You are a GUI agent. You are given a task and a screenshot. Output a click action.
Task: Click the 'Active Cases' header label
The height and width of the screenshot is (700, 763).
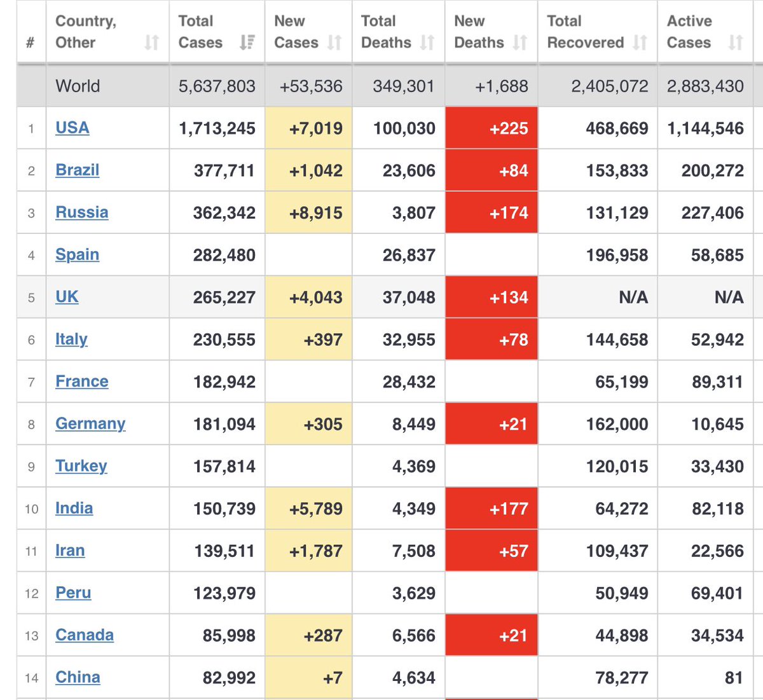[x=689, y=32]
